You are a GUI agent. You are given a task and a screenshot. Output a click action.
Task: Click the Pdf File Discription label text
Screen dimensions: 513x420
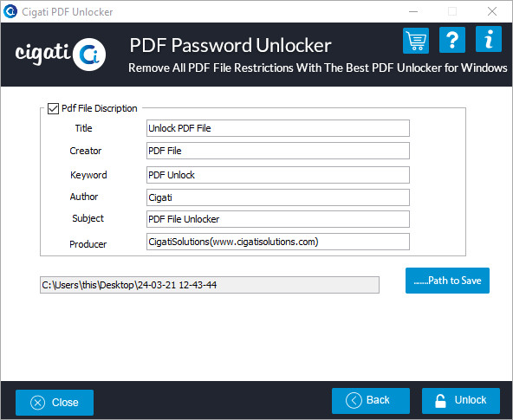pyautogui.click(x=100, y=108)
